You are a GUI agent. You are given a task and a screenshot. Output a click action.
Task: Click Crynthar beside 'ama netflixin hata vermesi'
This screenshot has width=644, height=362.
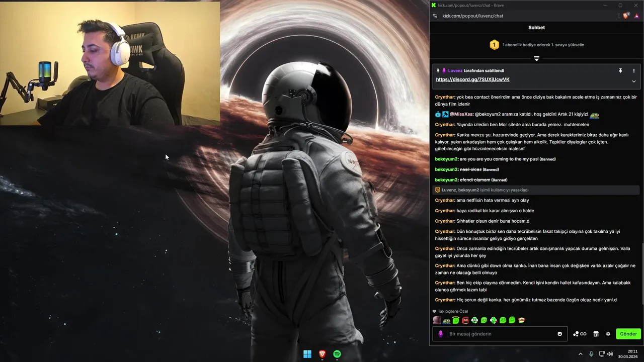click(x=445, y=200)
